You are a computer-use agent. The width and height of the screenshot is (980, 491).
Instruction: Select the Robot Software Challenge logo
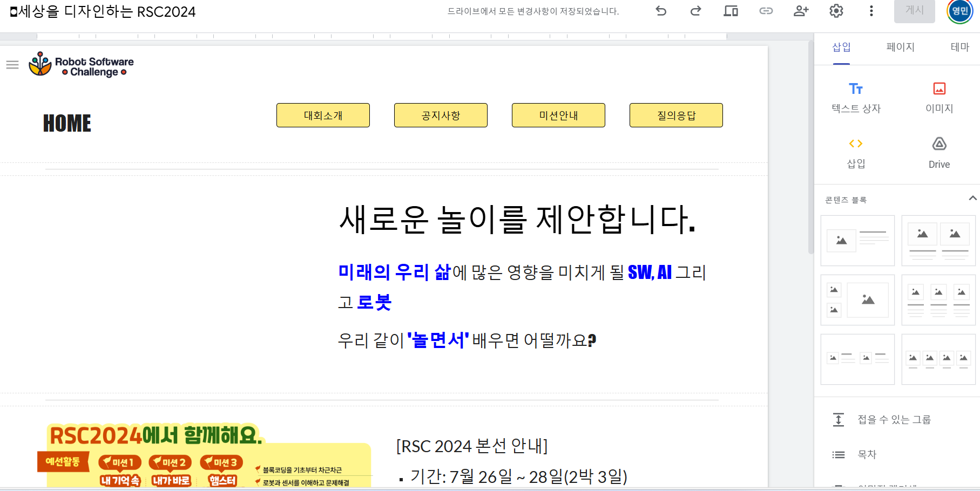click(x=81, y=65)
